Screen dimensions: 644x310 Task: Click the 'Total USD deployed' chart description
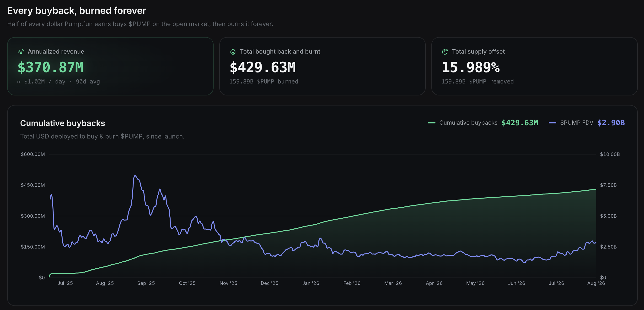click(x=102, y=137)
